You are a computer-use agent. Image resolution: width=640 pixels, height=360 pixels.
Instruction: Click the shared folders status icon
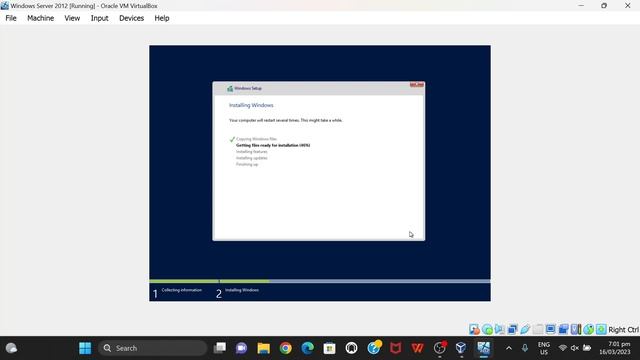[538, 329]
